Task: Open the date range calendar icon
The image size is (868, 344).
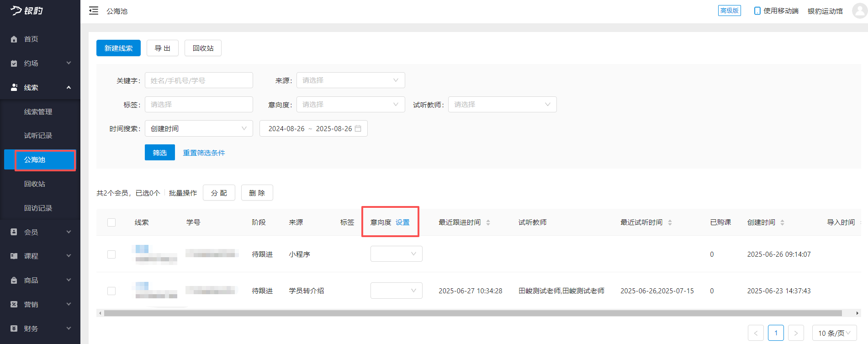Action: (358, 128)
